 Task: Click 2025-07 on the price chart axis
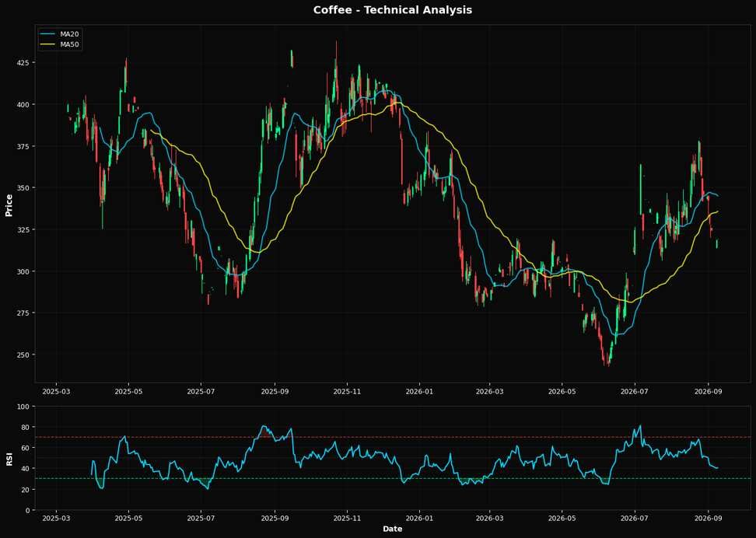tap(201, 391)
